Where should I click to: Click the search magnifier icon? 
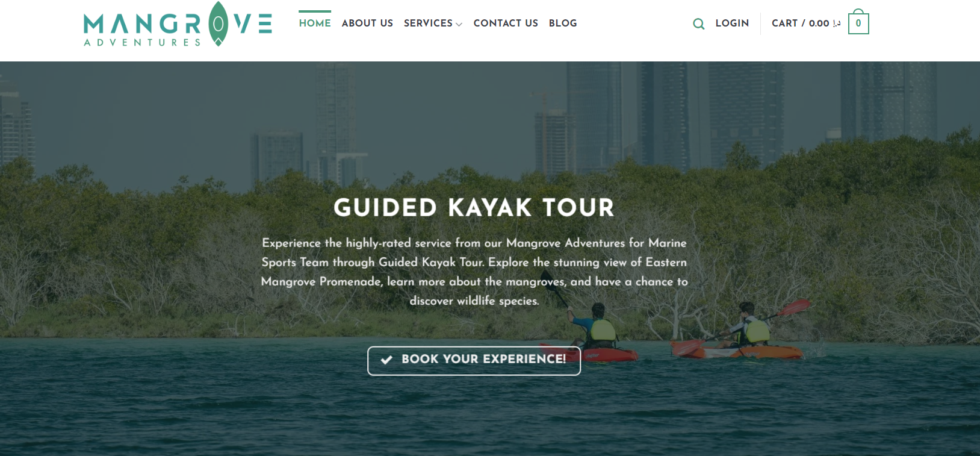(698, 24)
